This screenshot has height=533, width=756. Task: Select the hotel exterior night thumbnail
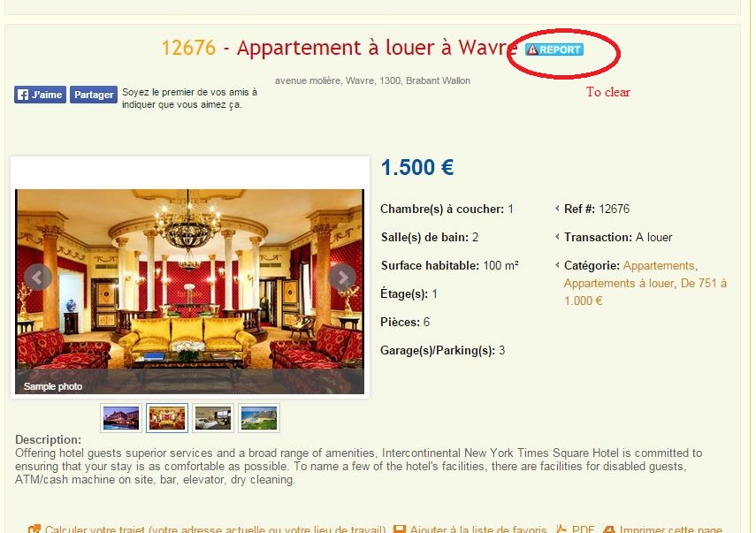point(121,418)
